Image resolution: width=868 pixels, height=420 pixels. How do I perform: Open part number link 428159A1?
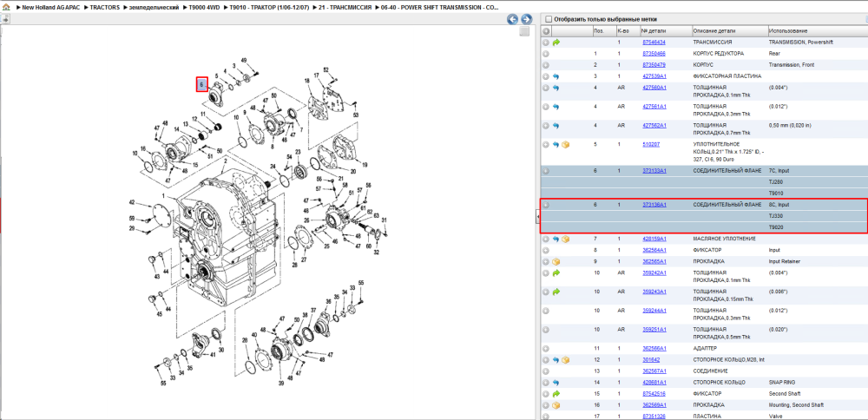654,239
